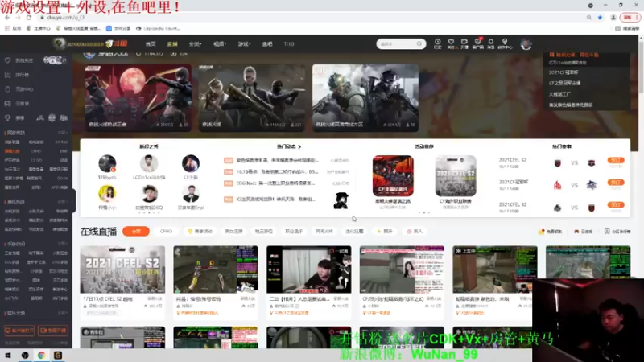Open the notifications bell icon
644x362 pixels.
tap(491, 43)
